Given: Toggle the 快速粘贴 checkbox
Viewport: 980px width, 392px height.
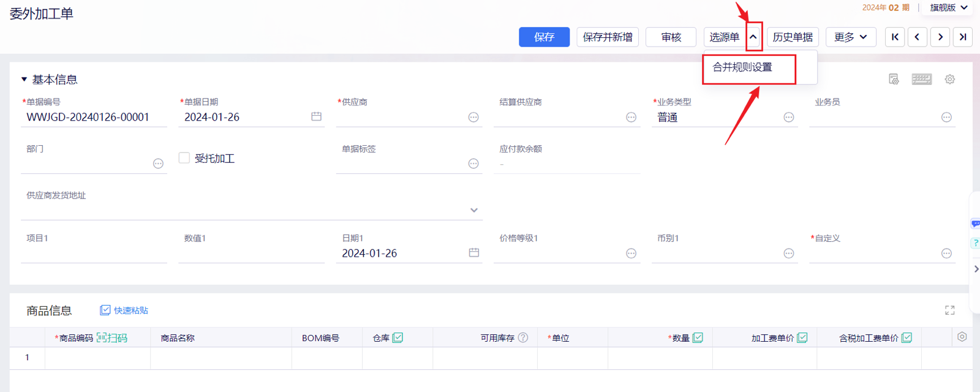Looking at the screenshot, I should pyautogui.click(x=105, y=311).
